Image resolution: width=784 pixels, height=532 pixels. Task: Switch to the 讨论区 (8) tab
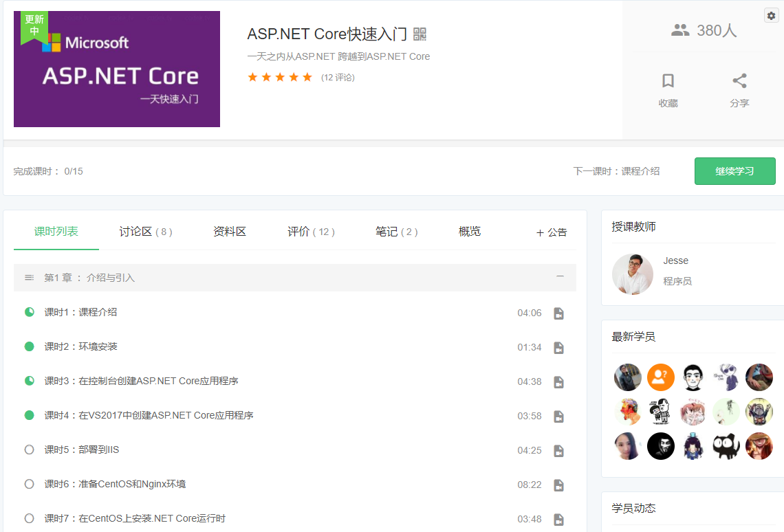click(146, 232)
